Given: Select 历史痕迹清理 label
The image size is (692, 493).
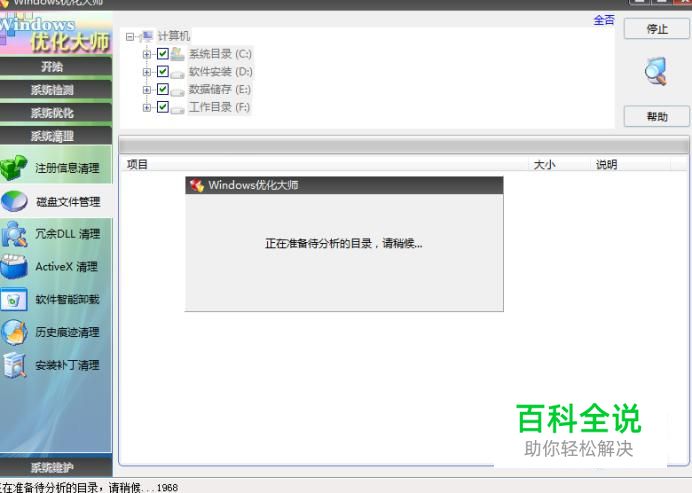Looking at the screenshot, I should point(68,332).
